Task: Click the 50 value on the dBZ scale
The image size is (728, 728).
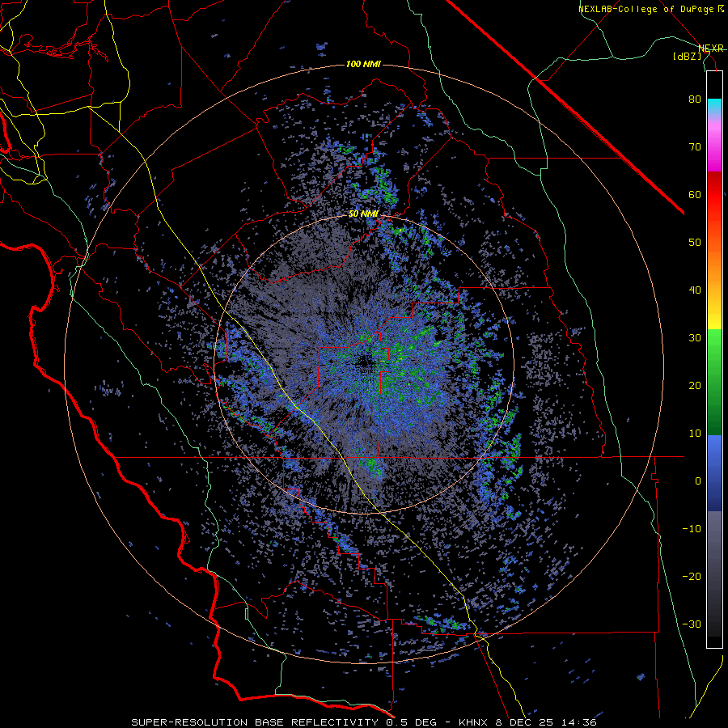Action: [x=695, y=243]
